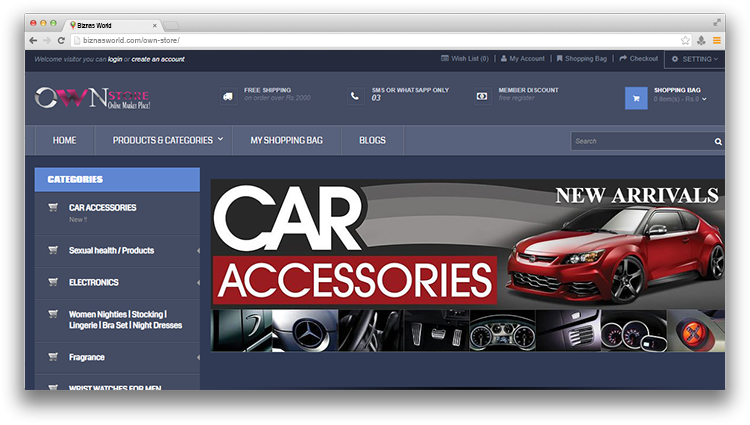Image resolution: width=750 pixels, height=425 pixels.
Task: Open the Chrome hamburger menu icon
Action: 717,40
